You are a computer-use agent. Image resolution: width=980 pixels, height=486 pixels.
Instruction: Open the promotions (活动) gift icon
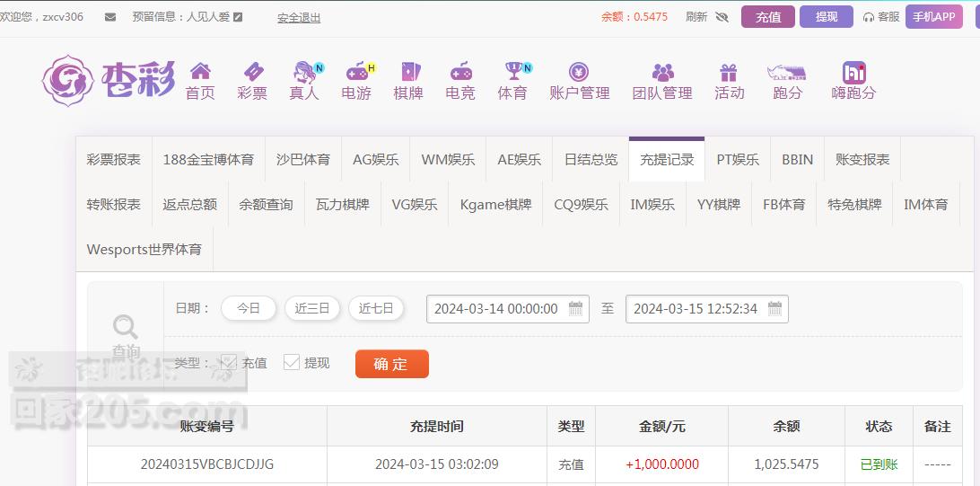(728, 72)
